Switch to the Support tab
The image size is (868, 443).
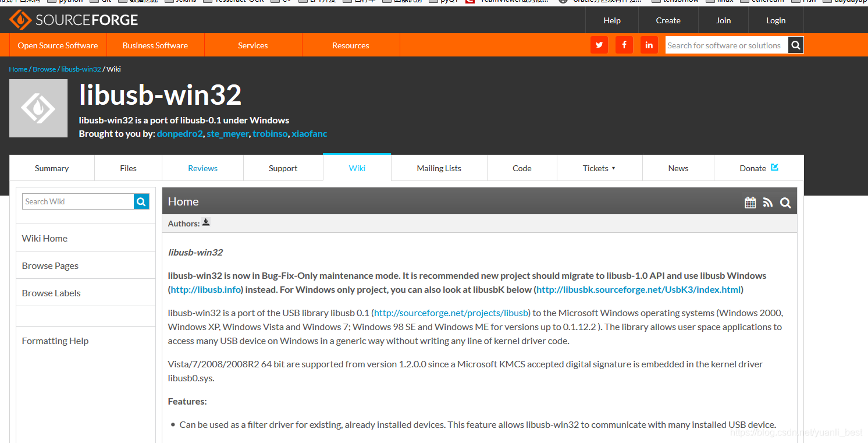point(283,168)
